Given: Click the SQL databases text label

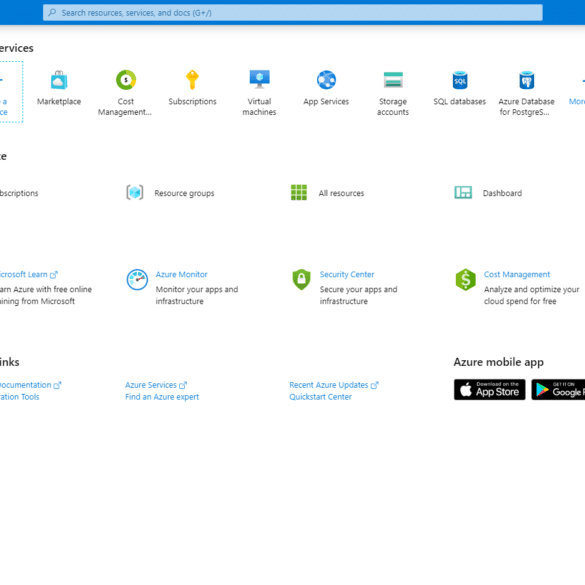Looking at the screenshot, I should click(460, 101).
